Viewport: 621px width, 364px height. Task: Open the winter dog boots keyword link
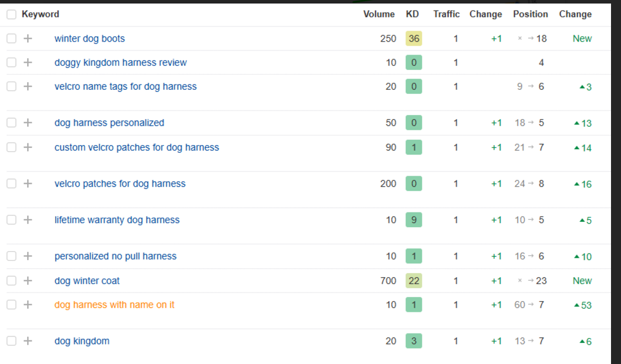pos(89,39)
